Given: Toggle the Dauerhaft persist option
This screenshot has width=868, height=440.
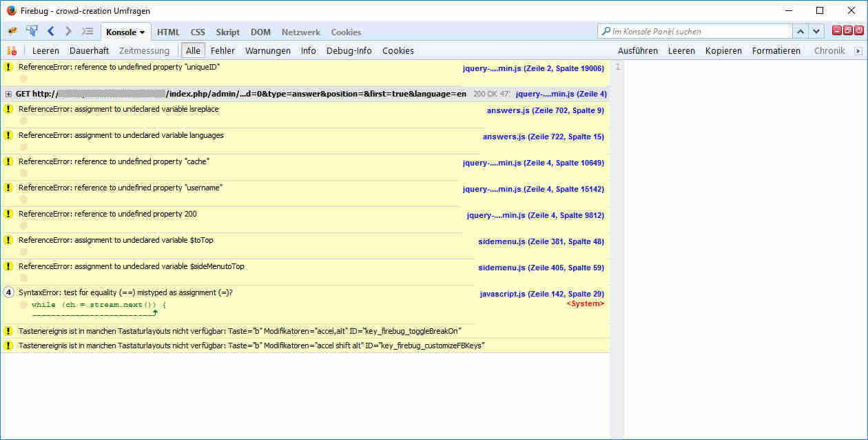Looking at the screenshot, I should tap(89, 50).
